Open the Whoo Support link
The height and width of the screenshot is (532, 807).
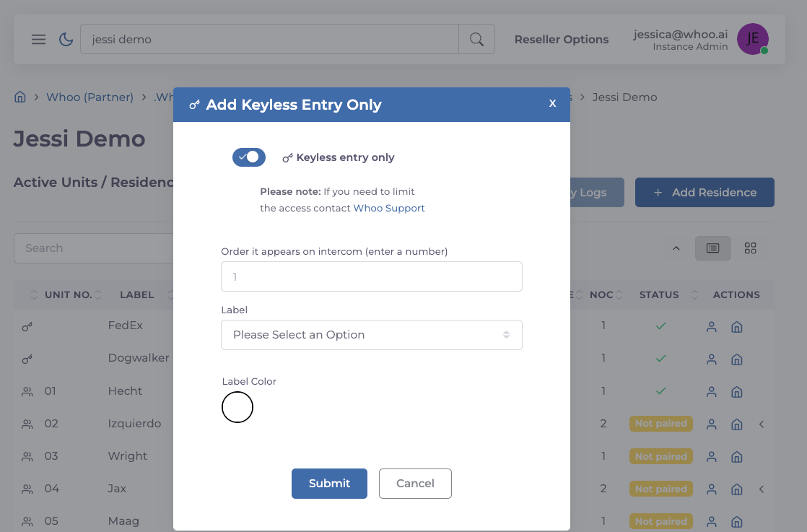click(388, 208)
